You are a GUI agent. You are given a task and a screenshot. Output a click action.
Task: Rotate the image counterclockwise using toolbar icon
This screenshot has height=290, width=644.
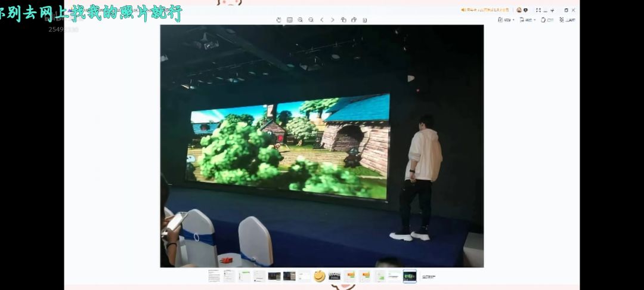[x=343, y=20]
